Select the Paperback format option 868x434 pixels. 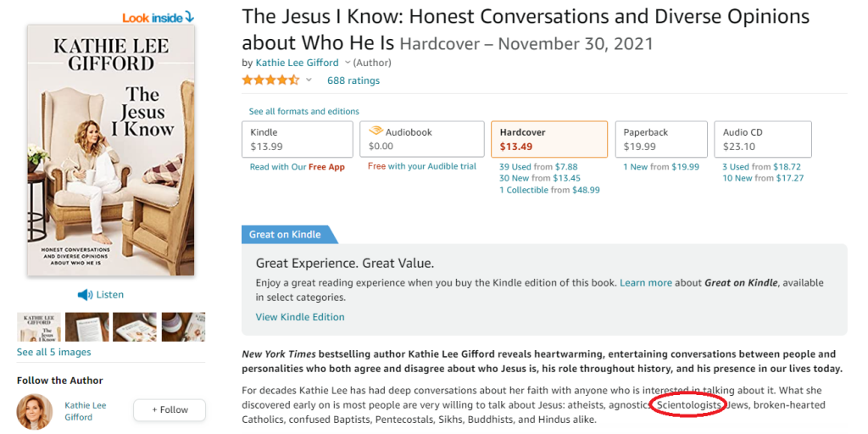click(x=661, y=140)
